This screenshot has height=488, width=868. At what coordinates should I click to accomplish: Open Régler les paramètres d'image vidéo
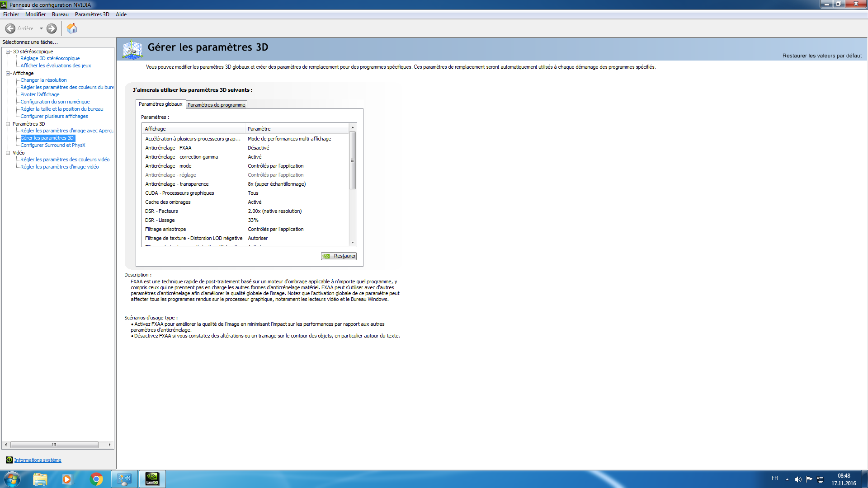click(59, 167)
